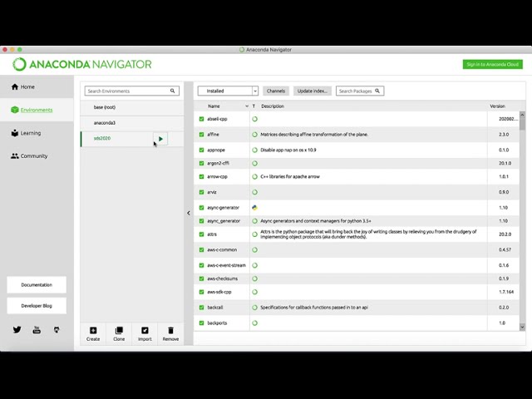Screen dimensions: 532x399
Task: Select the Environments cube icon
Action: (x=15, y=110)
